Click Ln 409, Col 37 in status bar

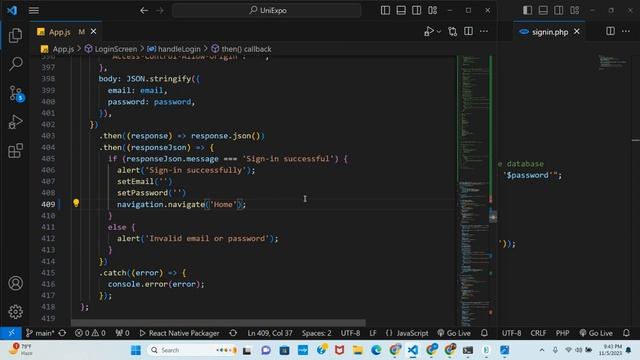click(270, 333)
